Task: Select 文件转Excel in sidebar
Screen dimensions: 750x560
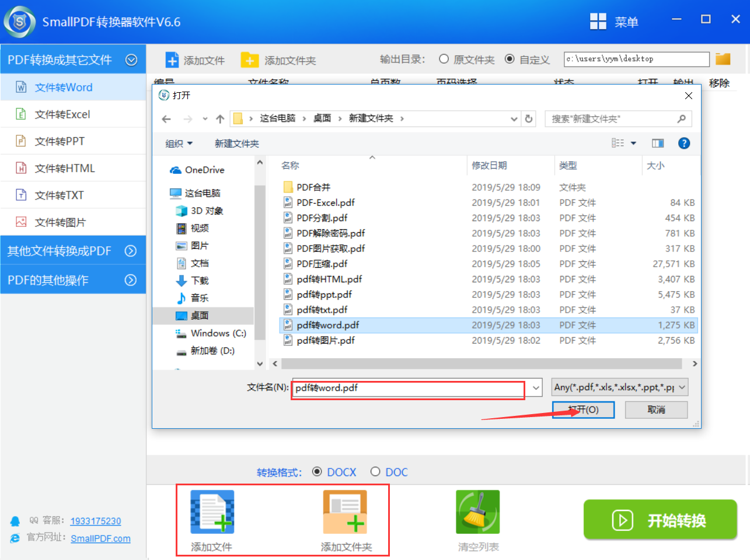Action: (73, 114)
